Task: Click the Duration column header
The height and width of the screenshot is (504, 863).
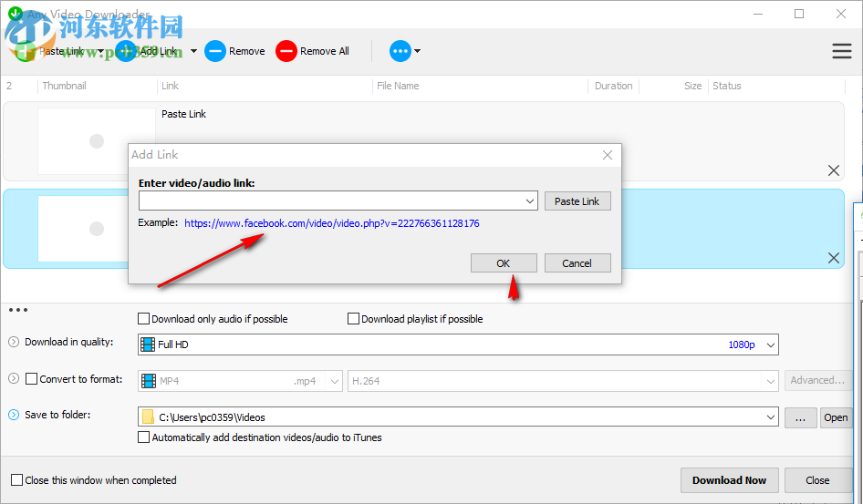Action: click(613, 86)
